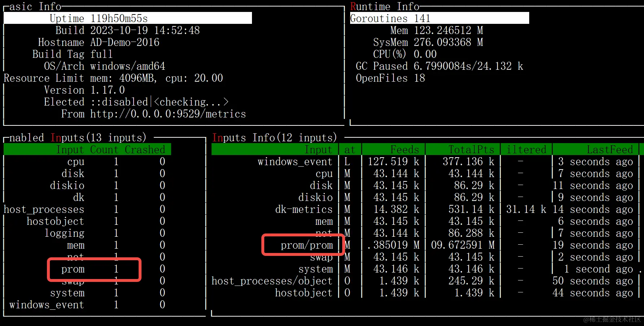The image size is (644, 326).
Task: Click the Uptime value 119h50m55s
Action: click(x=119, y=18)
